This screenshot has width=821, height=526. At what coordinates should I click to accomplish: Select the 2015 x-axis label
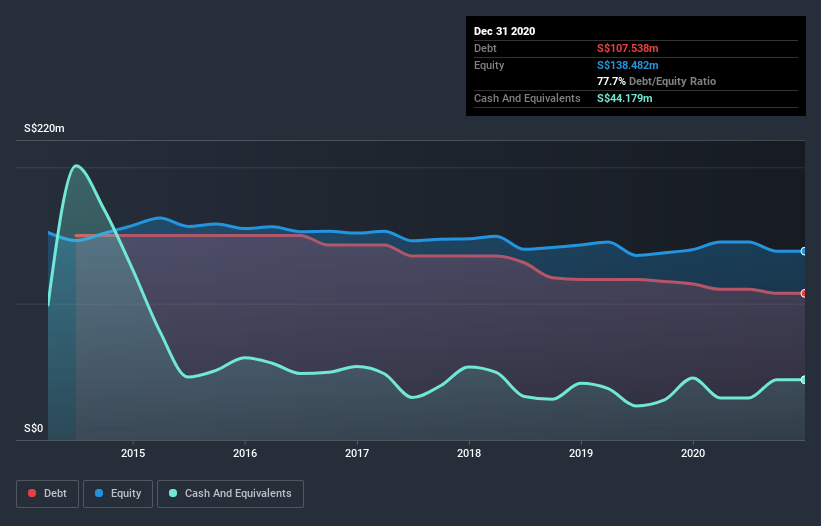coord(133,453)
